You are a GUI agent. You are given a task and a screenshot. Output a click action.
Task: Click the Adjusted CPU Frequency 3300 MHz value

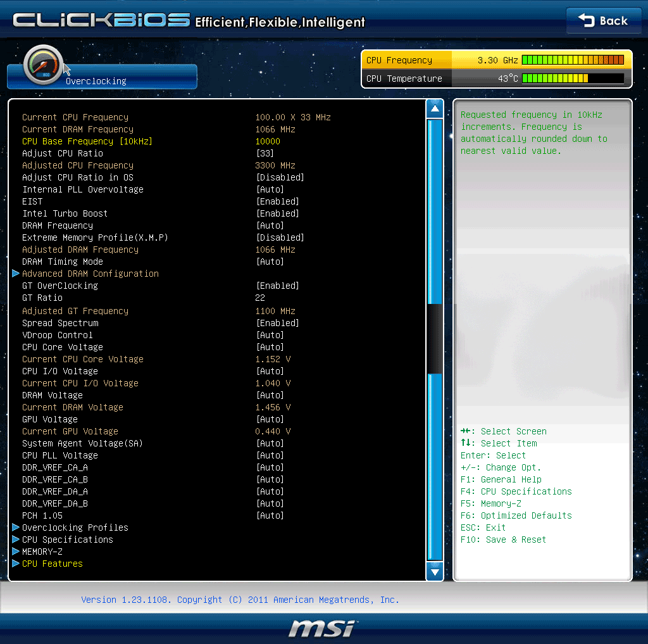point(275,165)
